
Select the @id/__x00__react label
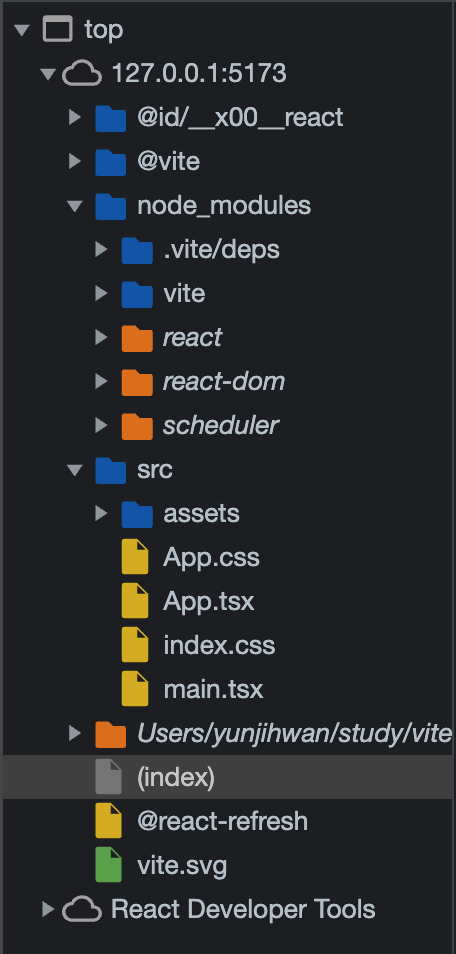240,117
